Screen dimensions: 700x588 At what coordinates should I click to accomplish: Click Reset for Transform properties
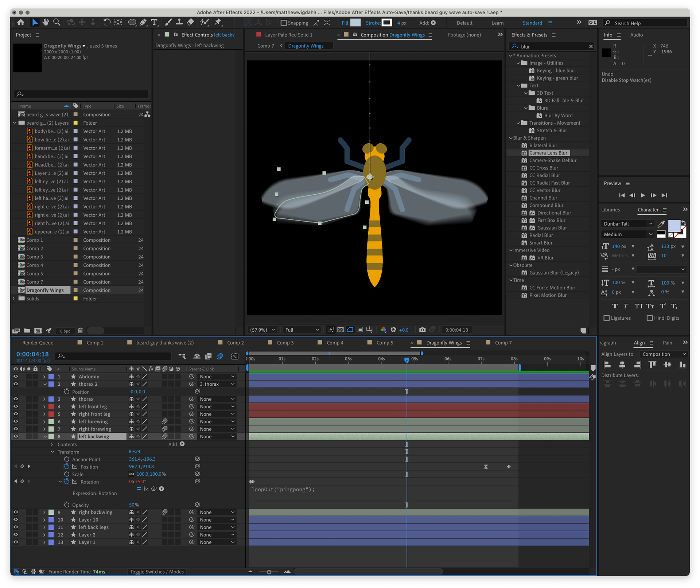pyautogui.click(x=134, y=452)
